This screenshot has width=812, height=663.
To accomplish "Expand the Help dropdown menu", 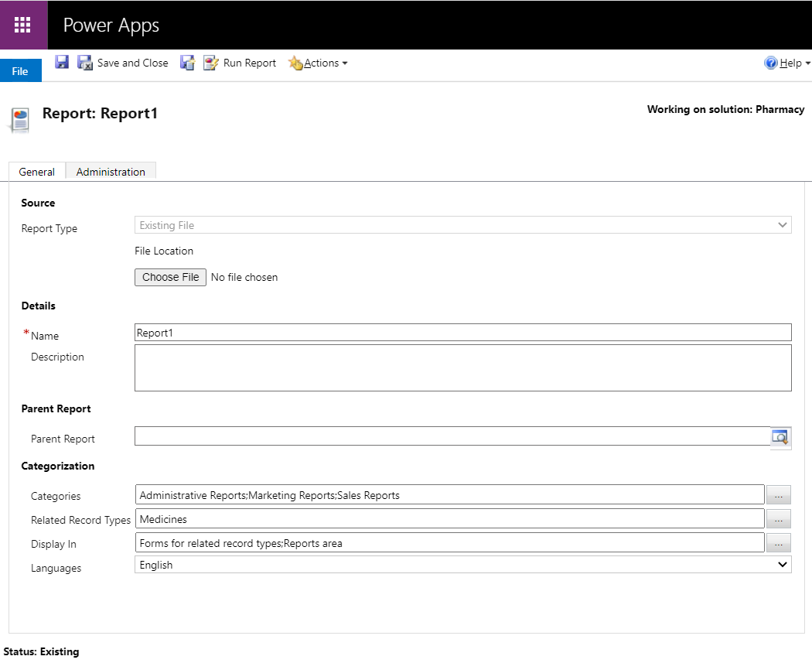I will click(795, 63).
